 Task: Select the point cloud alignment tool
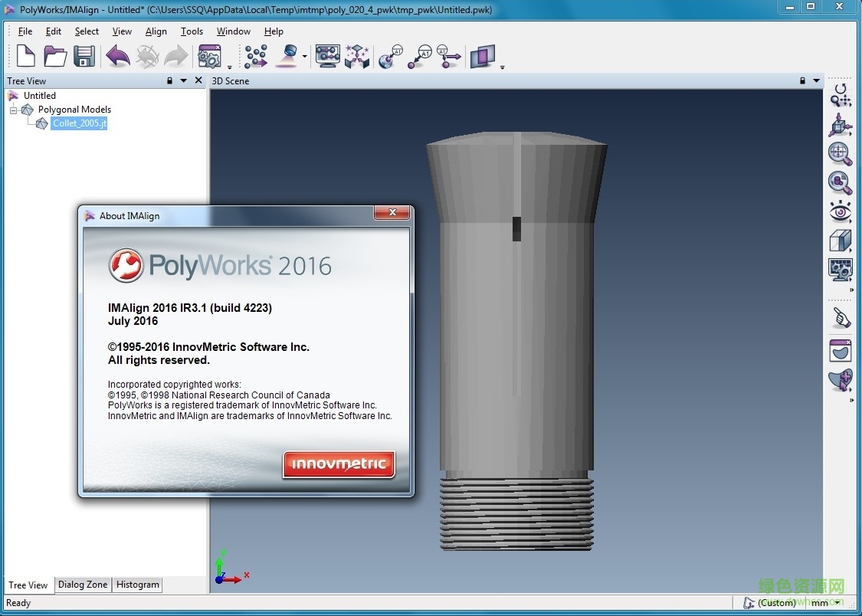255,56
